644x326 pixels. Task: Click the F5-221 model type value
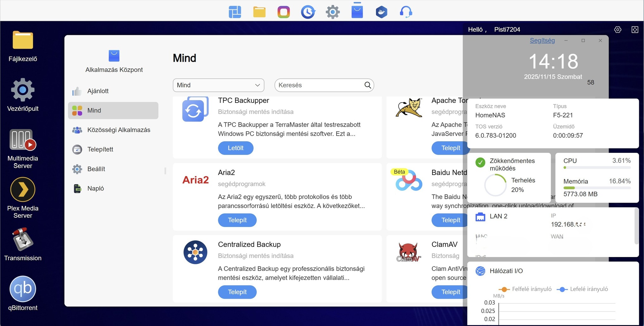pyautogui.click(x=563, y=115)
